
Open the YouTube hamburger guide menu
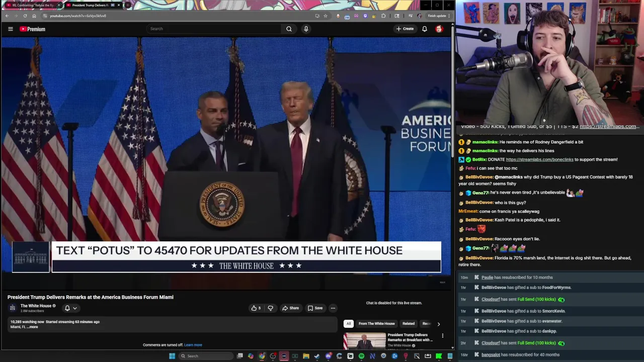(10, 29)
